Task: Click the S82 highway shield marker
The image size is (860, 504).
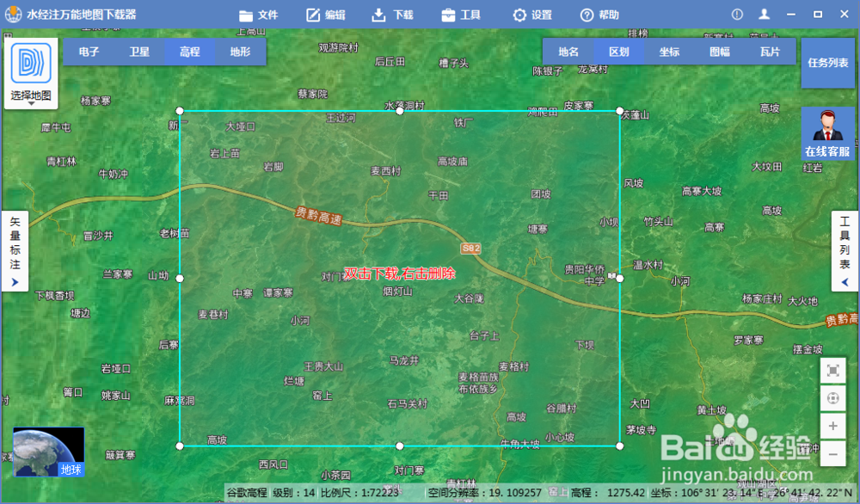Action: (x=470, y=249)
